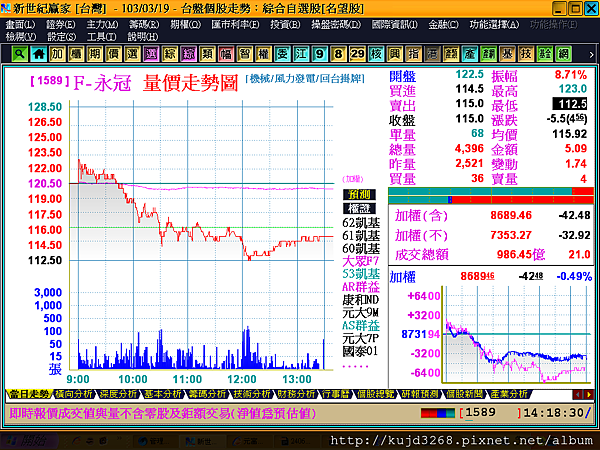Image resolution: width=600 pixels, height=450 pixels.
Task: Select warrant 國泰01 in list
Action: pyautogui.click(x=360, y=351)
